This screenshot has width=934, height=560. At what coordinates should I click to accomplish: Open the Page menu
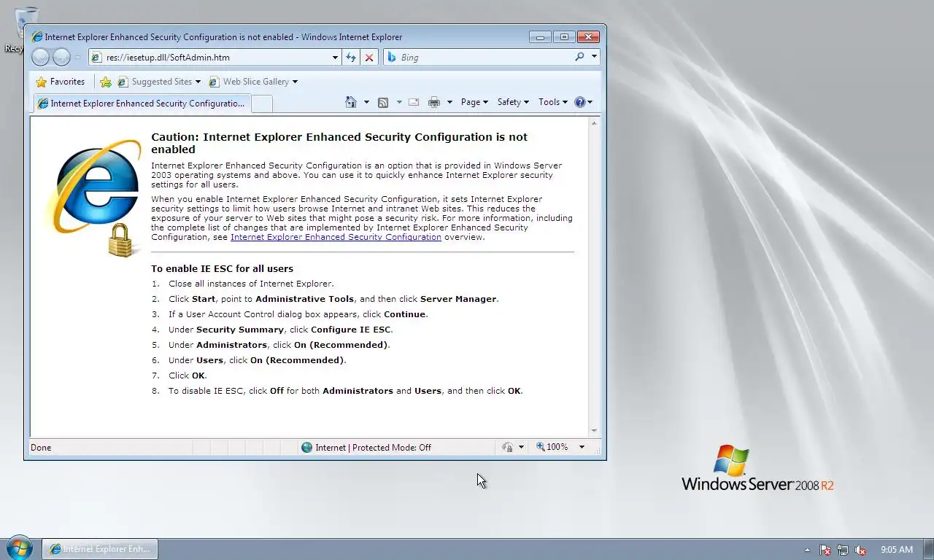coord(474,102)
